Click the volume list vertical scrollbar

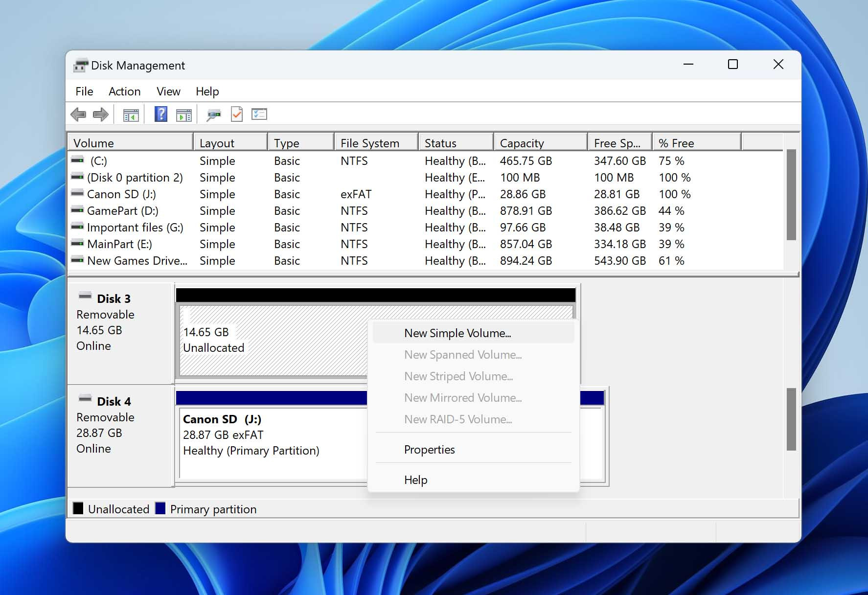click(791, 195)
